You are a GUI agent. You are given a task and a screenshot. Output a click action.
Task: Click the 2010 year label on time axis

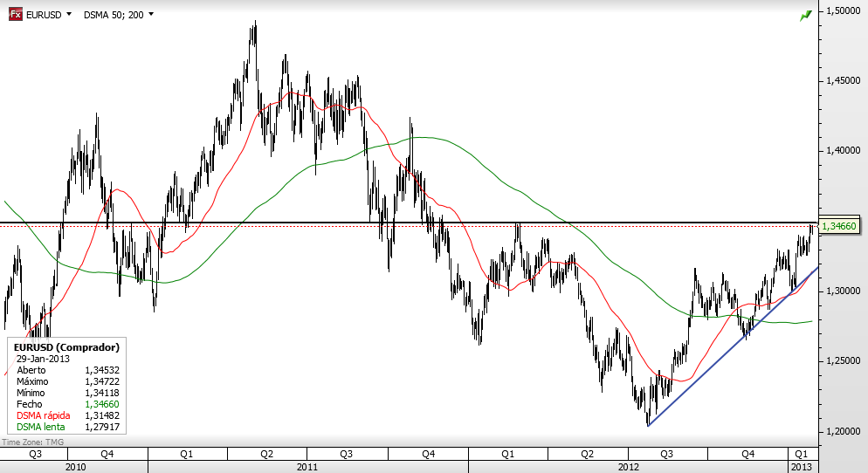point(75,467)
